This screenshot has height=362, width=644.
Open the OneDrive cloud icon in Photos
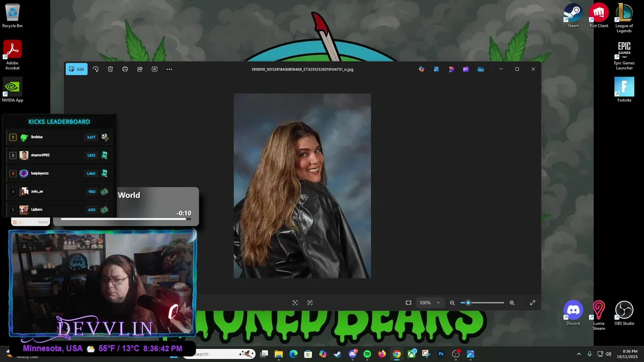point(481,69)
